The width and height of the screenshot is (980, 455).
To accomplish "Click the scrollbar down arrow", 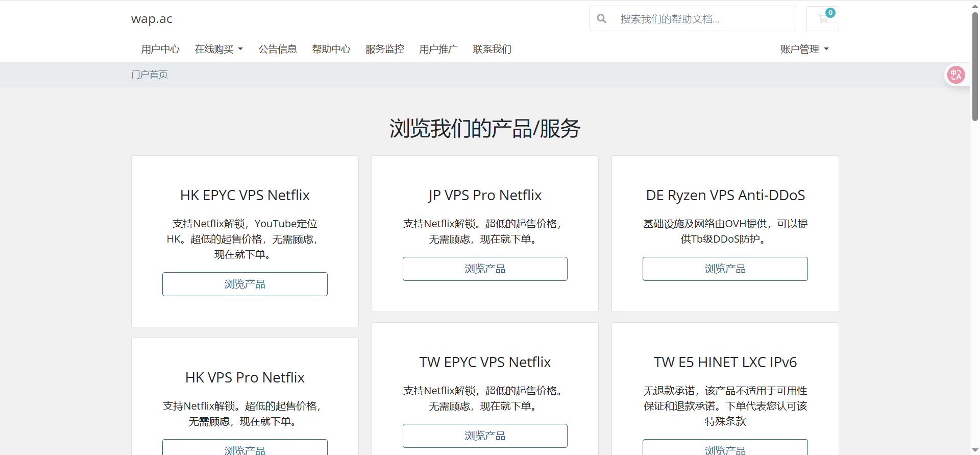I will pos(975,450).
